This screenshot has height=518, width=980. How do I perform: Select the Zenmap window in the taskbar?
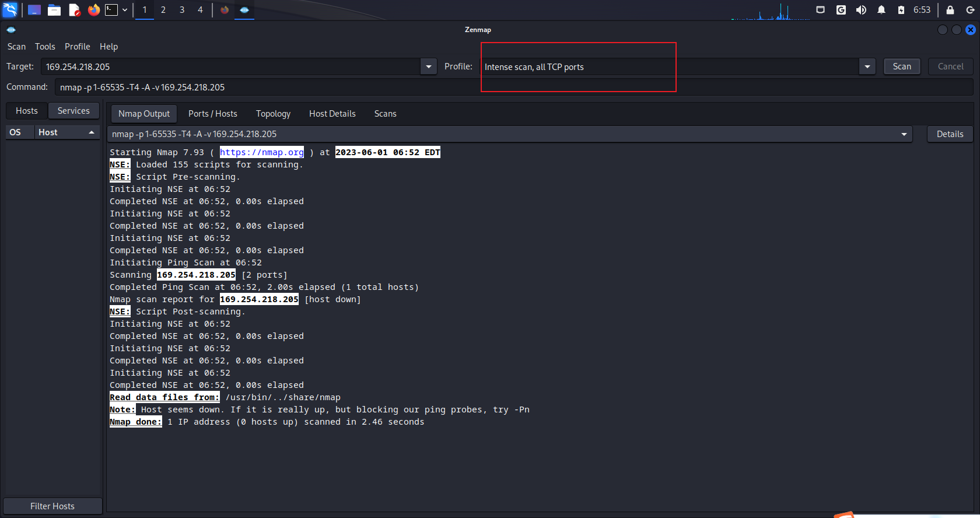point(244,10)
